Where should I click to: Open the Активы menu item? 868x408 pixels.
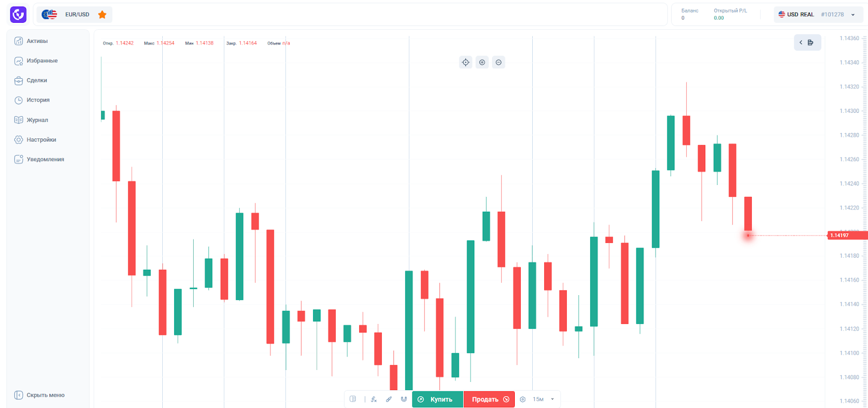(x=37, y=41)
